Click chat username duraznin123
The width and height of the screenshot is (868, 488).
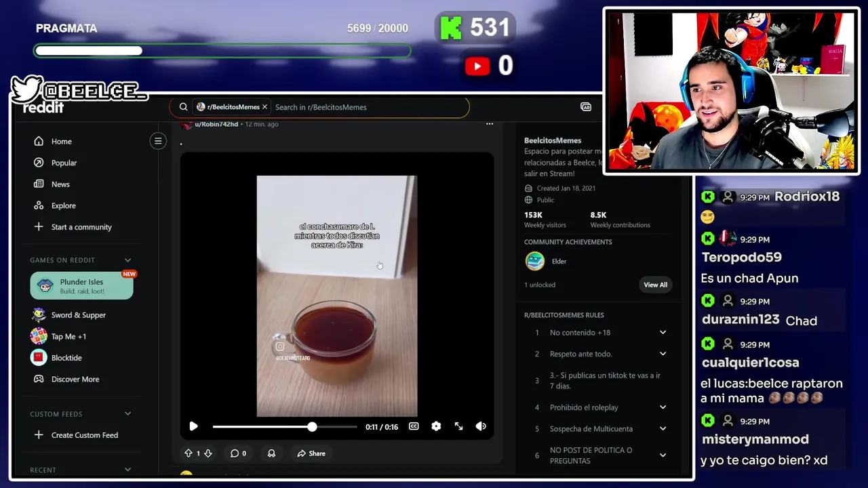coord(741,319)
